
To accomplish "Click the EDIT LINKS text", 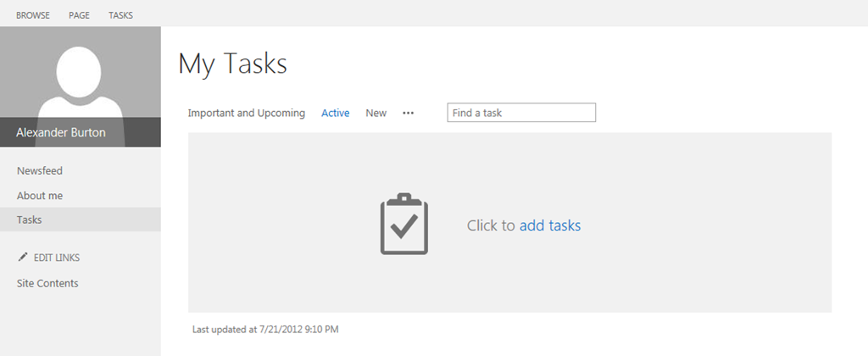I will [57, 258].
